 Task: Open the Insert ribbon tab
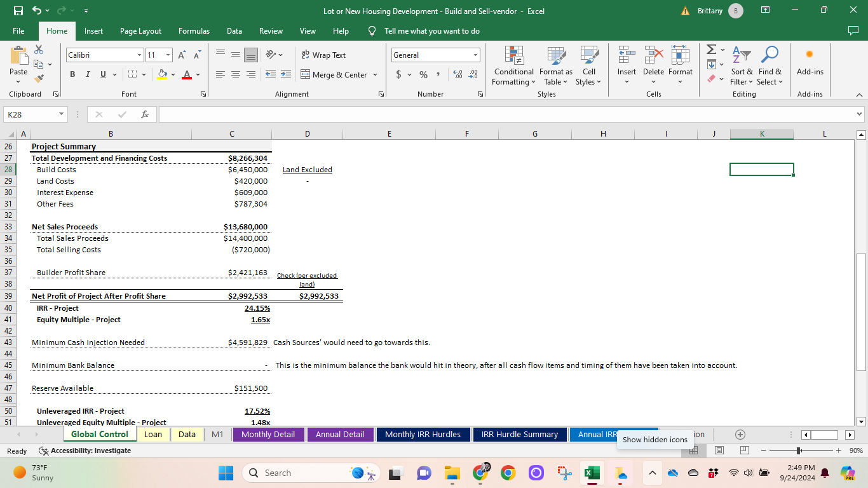93,30
